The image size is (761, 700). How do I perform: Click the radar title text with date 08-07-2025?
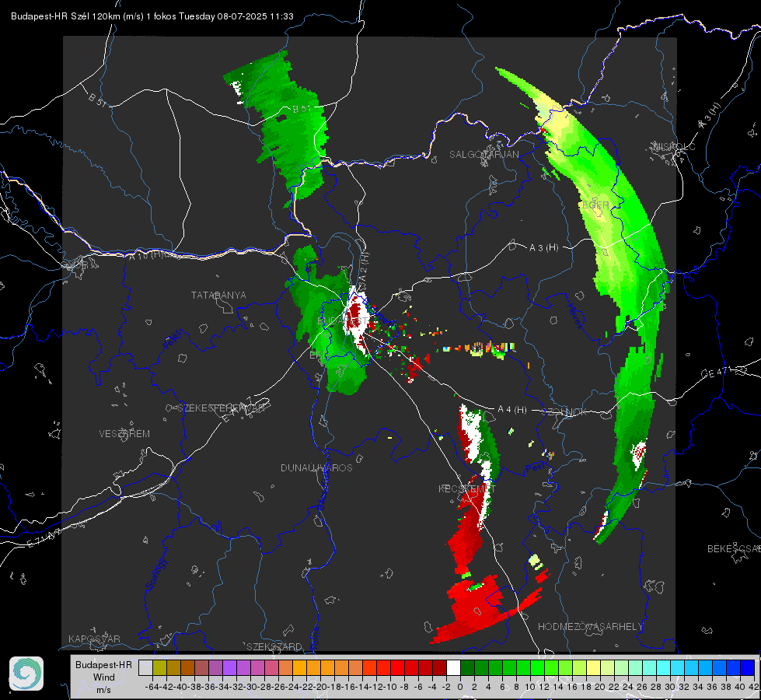(152, 16)
